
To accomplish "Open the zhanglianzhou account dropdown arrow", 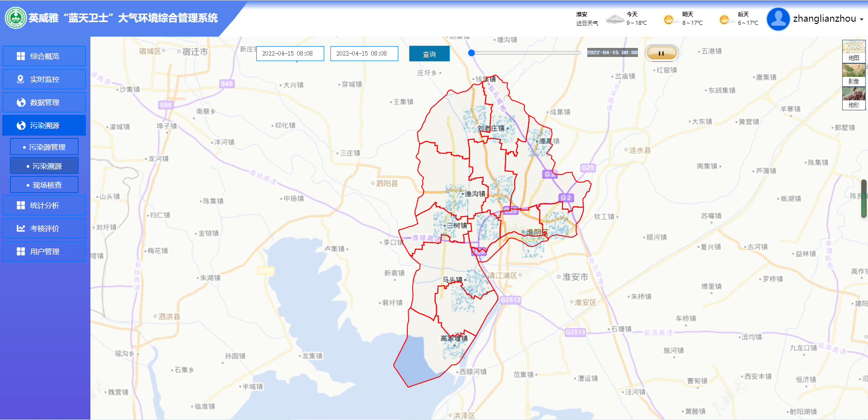I will (862, 19).
